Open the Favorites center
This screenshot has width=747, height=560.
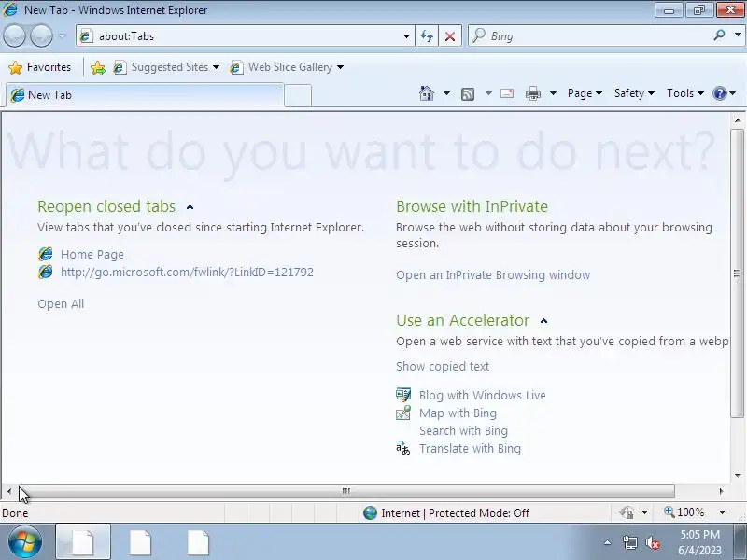coord(40,67)
